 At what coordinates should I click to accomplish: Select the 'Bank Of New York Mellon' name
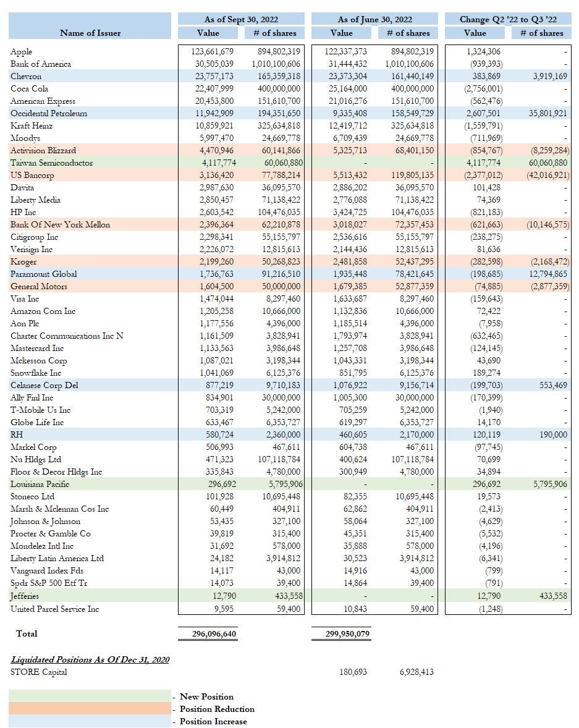pyautogui.click(x=61, y=225)
